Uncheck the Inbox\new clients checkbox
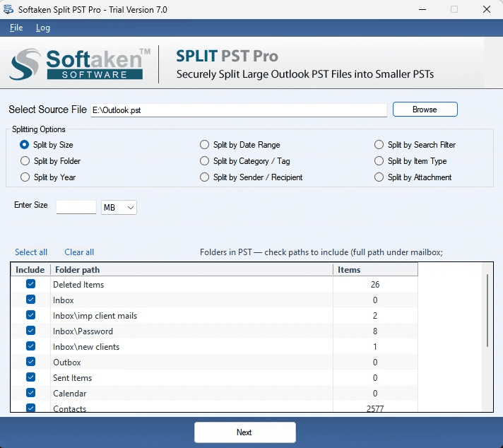This screenshot has height=448, width=503. tap(31, 346)
